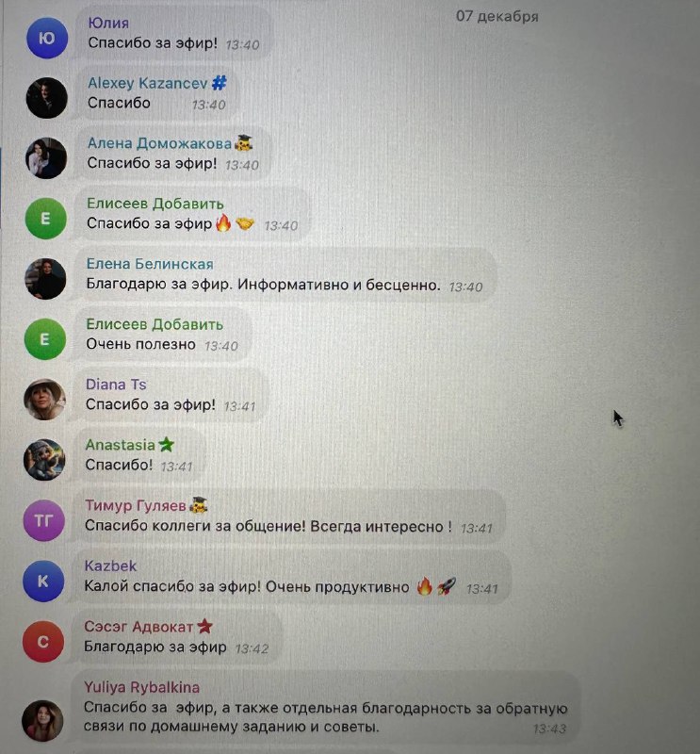700x754 pixels.
Task: Click the green Е avatar beside "Очень полезно"
Action: [45, 339]
